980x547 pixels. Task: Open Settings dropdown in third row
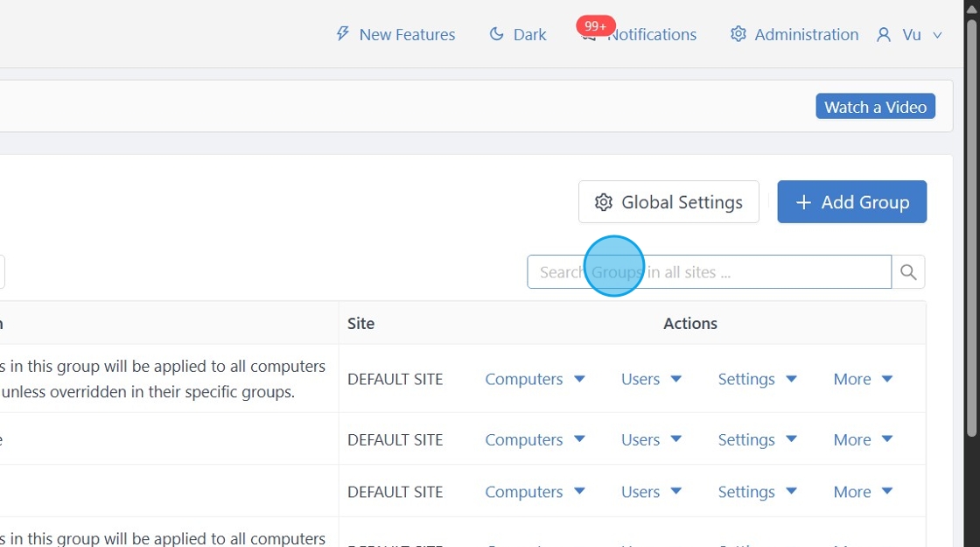tap(757, 492)
